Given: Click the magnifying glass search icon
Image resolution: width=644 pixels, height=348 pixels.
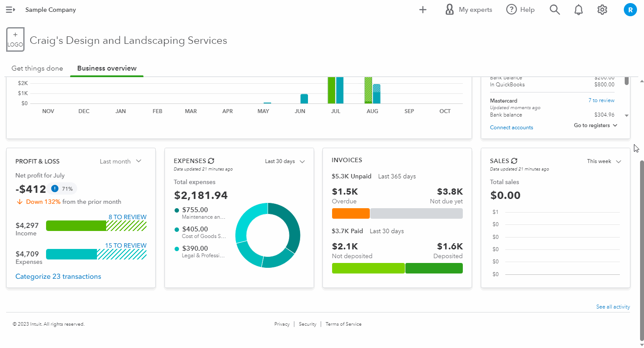Looking at the screenshot, I should 555,10.
